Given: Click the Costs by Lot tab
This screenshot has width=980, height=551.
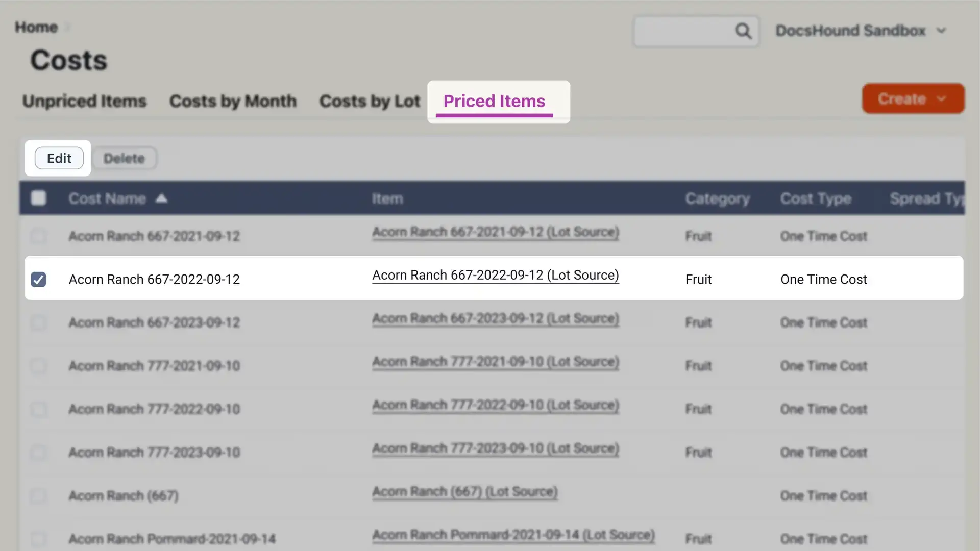Looking at the screenshot, I should (x=370, y=100).
